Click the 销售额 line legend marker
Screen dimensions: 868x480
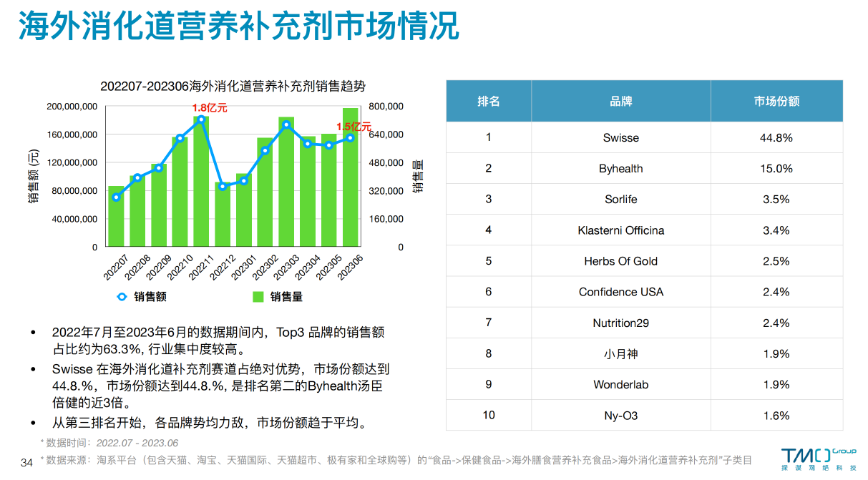[122, 297]
